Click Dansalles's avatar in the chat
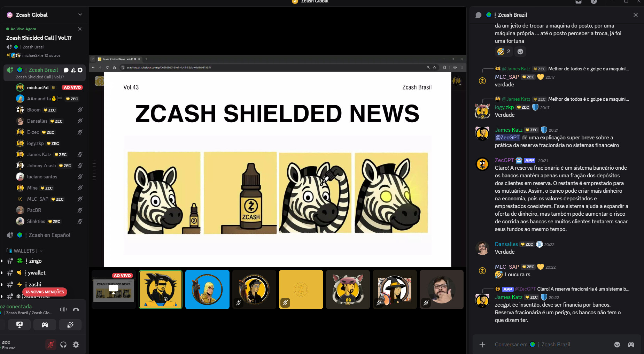644x354 pixels. pyautogui.click(x=482, y=248)
